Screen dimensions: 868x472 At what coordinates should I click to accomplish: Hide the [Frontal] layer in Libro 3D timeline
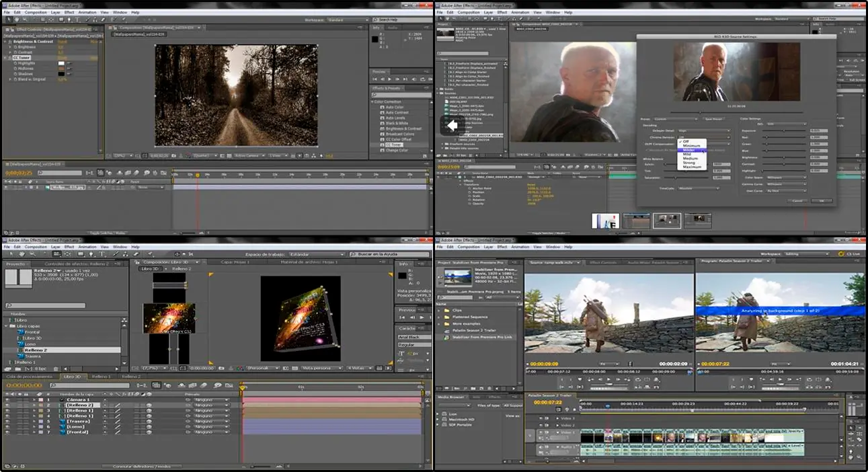[7, 432]
